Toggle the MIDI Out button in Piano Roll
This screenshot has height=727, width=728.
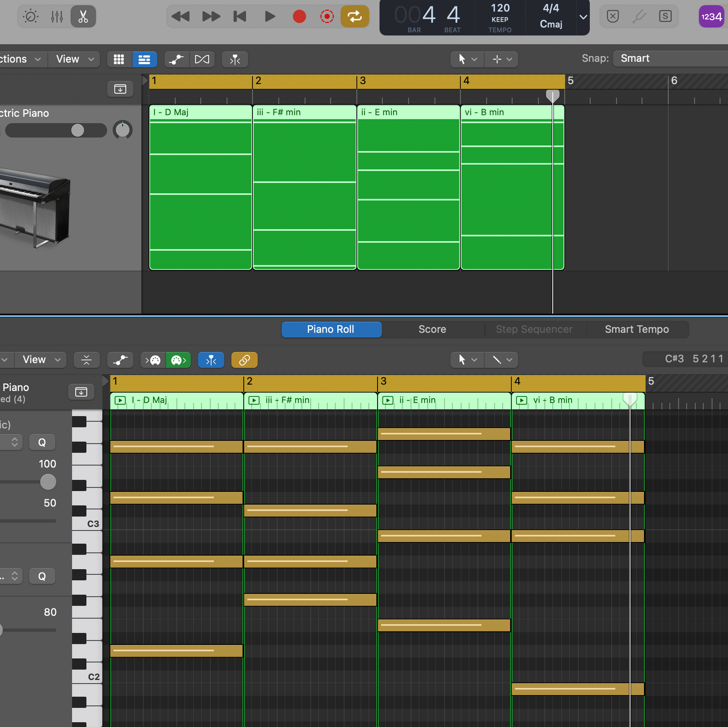tap(179, 360)
